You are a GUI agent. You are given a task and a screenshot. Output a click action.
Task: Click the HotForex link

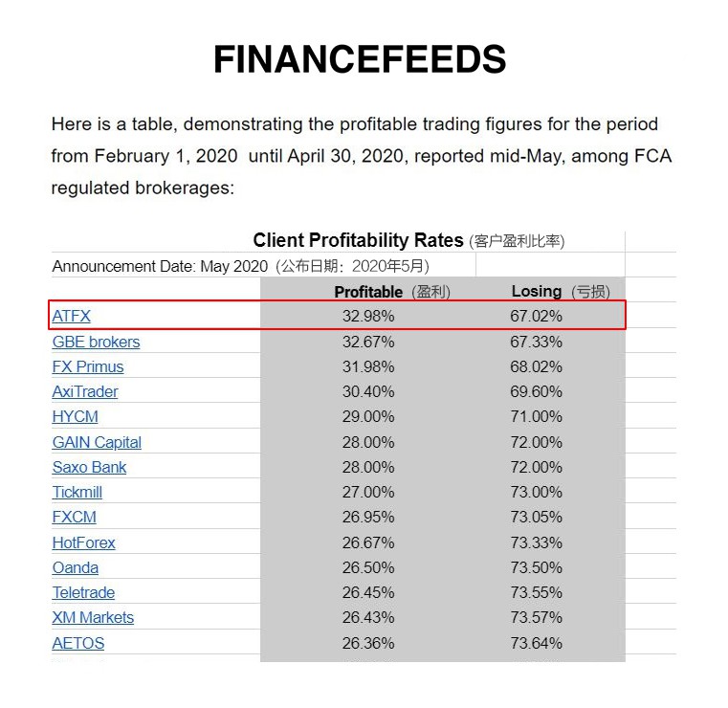coord(83,542)
